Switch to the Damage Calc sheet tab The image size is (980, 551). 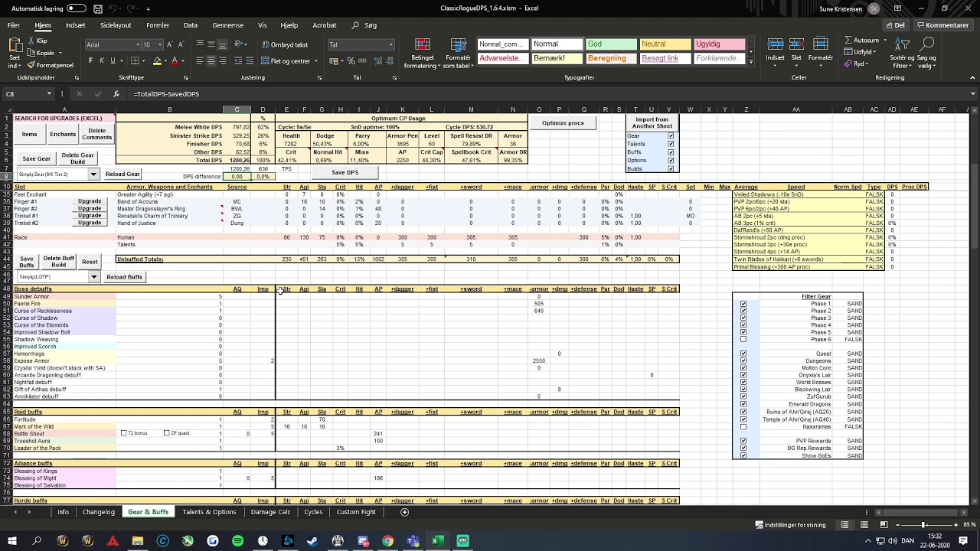tap(270, 512)
